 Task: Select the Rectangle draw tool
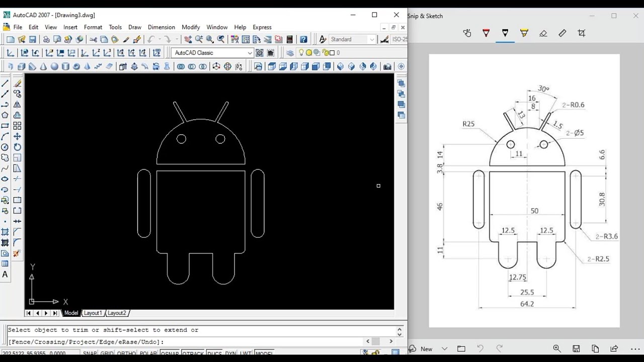click(5, 126)
